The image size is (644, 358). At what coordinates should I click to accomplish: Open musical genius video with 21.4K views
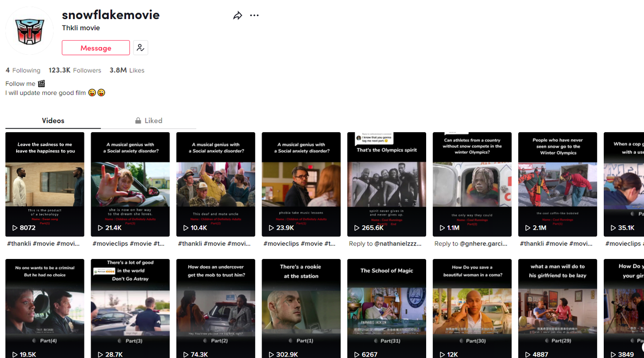[130, 184]
